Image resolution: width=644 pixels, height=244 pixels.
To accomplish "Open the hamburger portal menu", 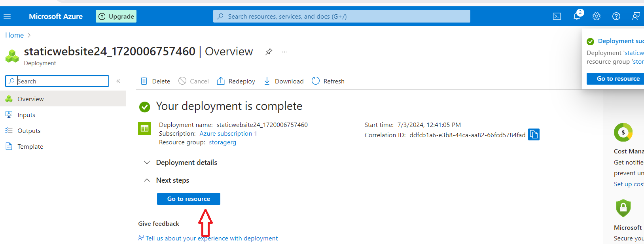I will coord(7,16).
